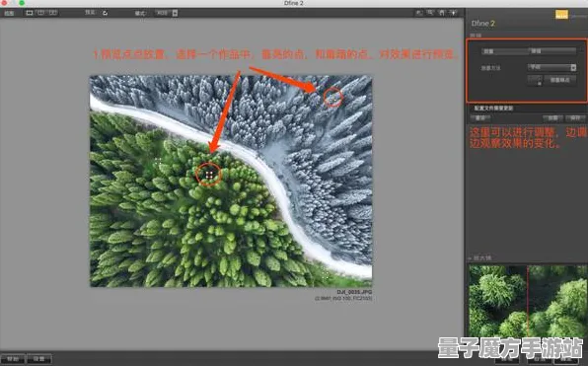Collapse the loupe panel disclosure triangle
Screen dimensions: 588x366
[470, 258]
